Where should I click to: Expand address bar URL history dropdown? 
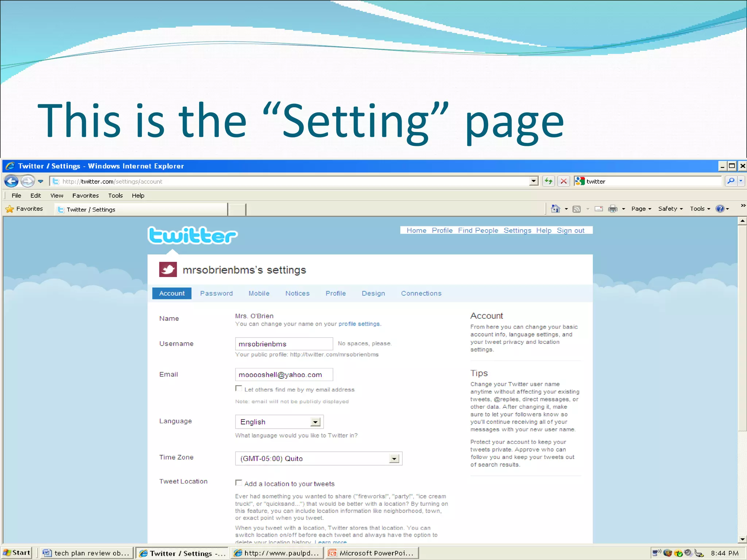point(534,181)
